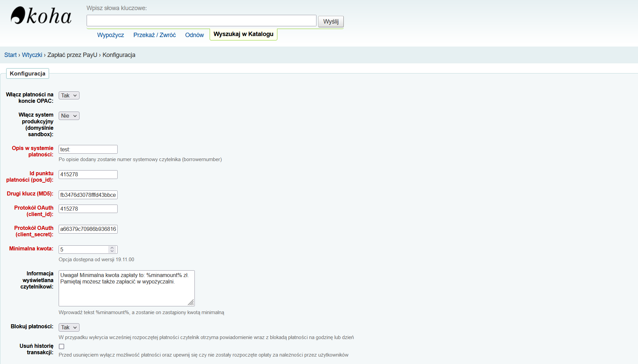Viewport: 638px width, 364px height.
Task: Go to Start in the breadcrumb
Action: pos(10,55)
